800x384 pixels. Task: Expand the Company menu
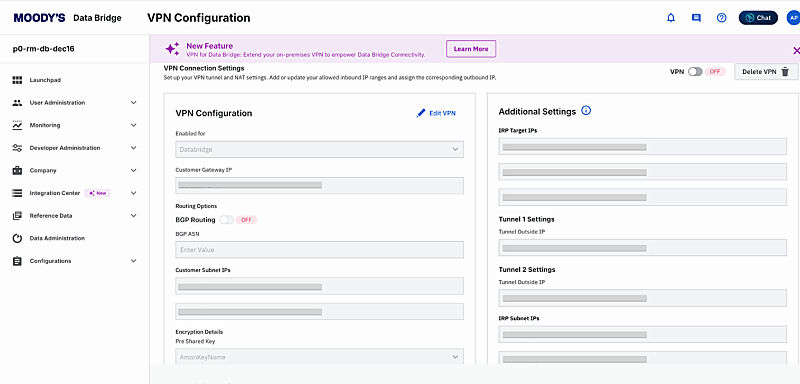(134, 170)
